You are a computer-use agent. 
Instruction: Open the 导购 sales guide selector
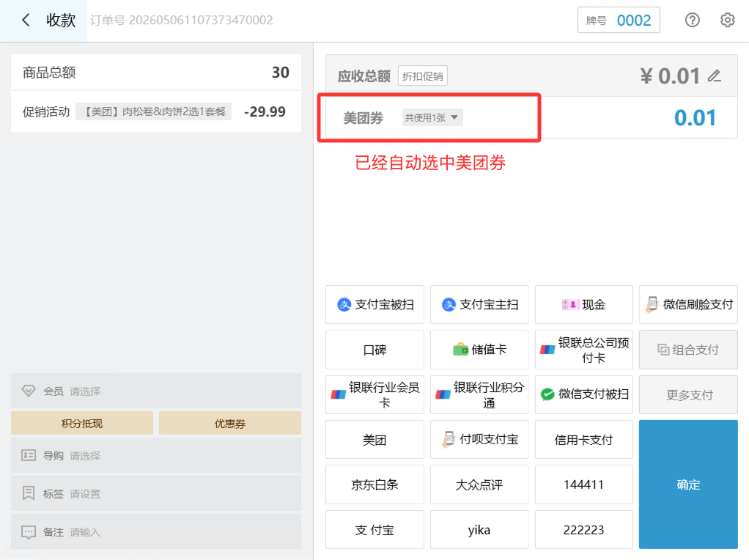pos(155,455)
